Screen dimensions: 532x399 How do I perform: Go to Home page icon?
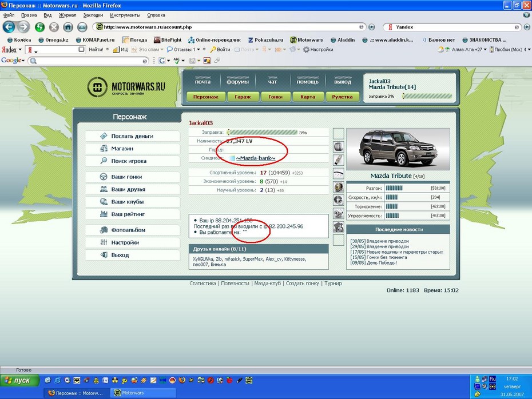tap(68, 27)
